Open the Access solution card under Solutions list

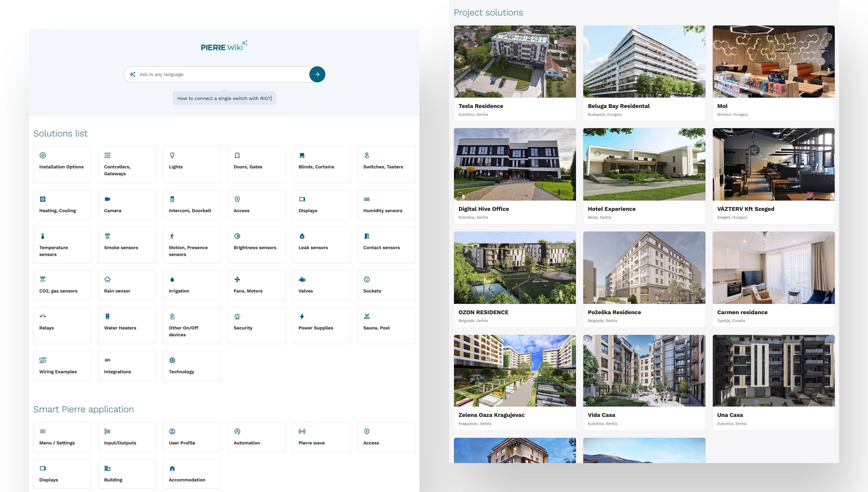pos(257,205)
